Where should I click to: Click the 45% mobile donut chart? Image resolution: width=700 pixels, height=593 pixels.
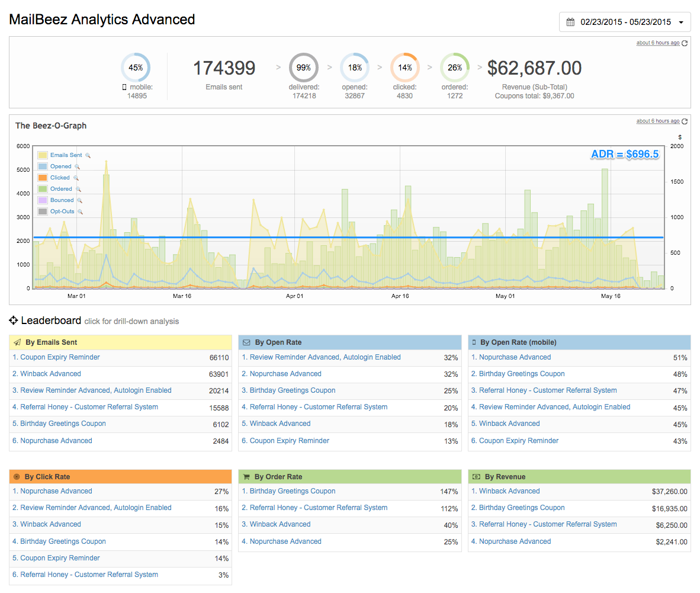136,68
